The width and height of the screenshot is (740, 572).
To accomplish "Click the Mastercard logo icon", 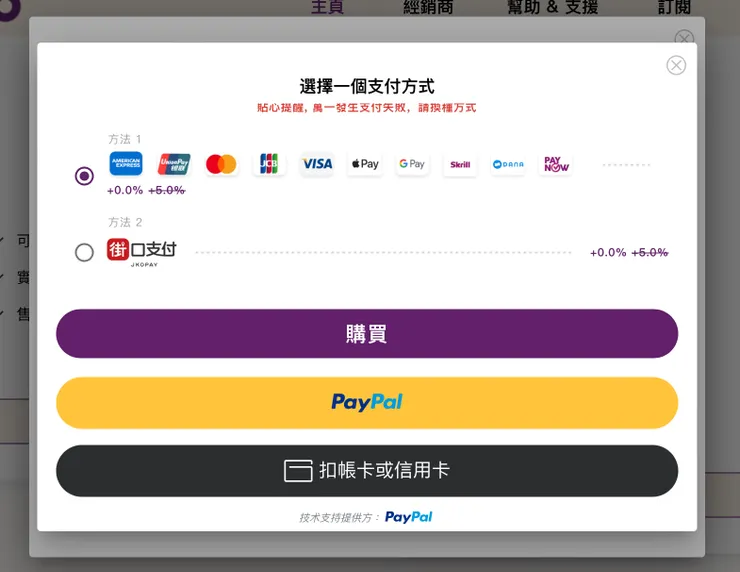I will click(221, 164).
